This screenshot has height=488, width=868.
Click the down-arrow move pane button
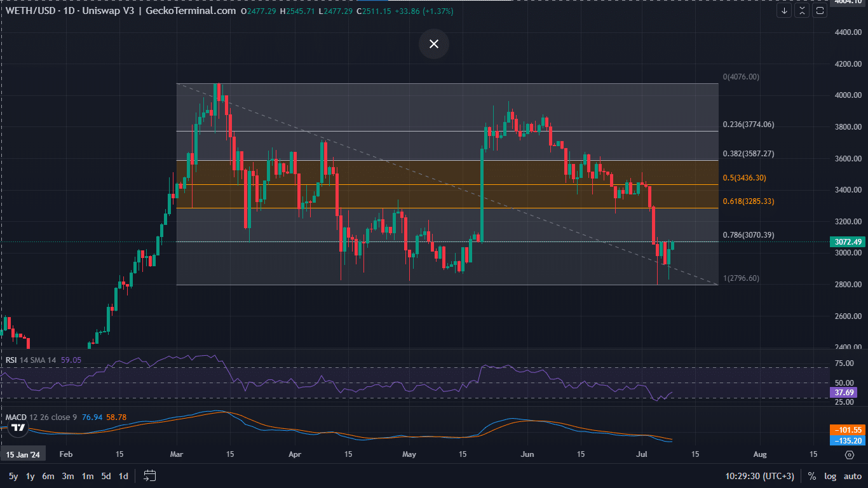[x=784, y=11]
